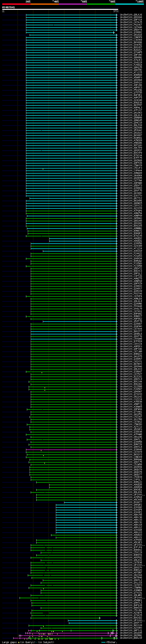Click the UniRef100_Q01JC6 label

coord(131,583)
